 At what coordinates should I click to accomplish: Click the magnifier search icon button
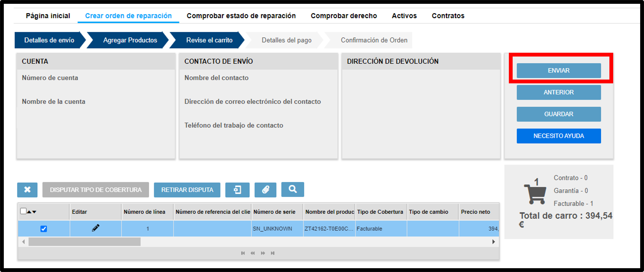pos(292,189)
